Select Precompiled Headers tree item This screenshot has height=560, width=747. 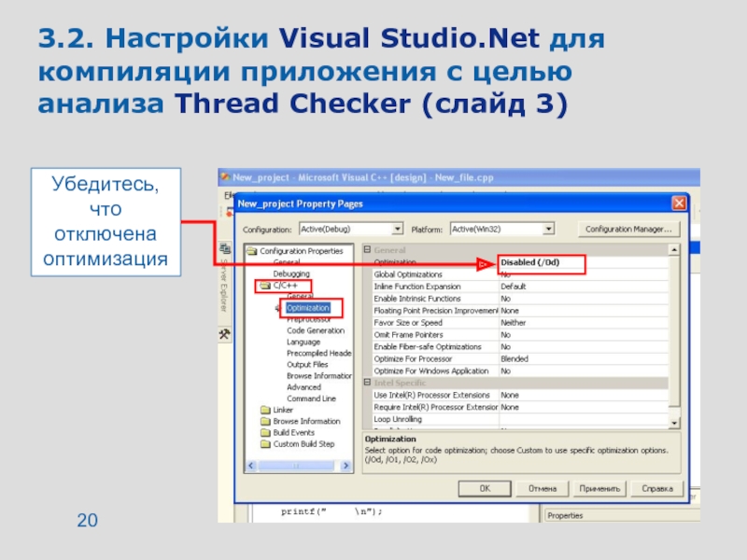(318, 354)
